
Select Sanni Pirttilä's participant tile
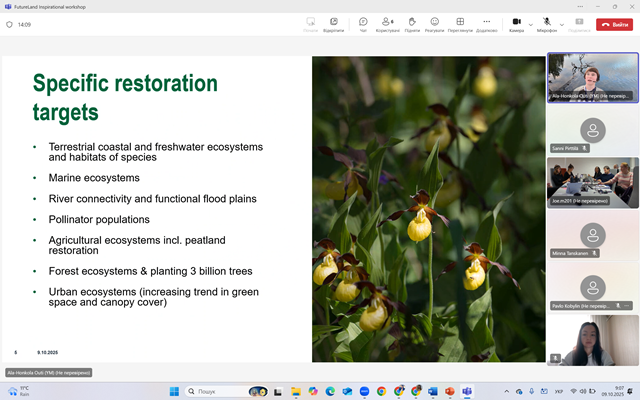pos(593,130)
